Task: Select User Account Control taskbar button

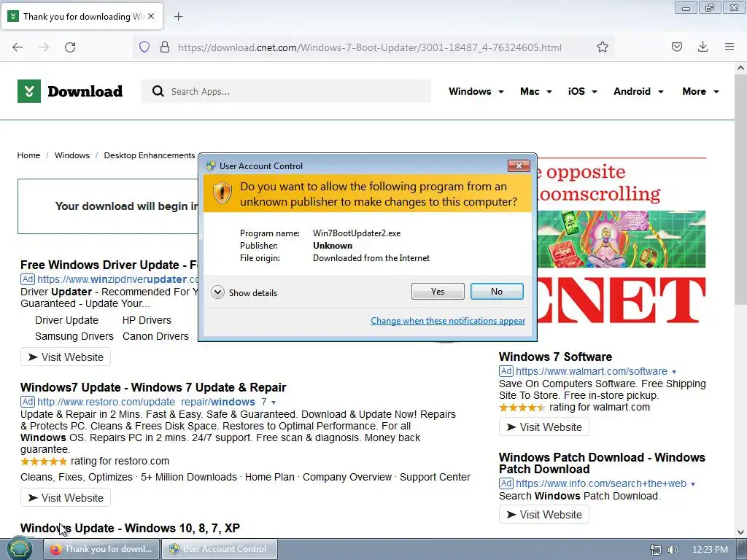Action: [220, 549]
